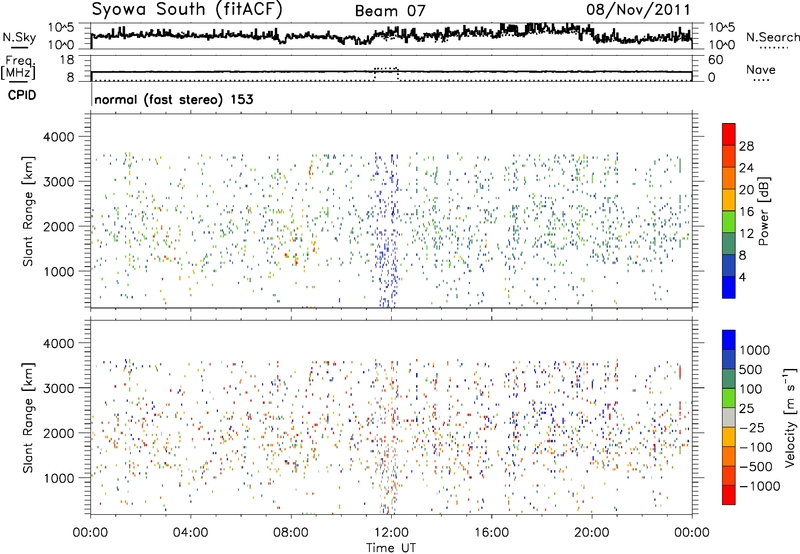This screenshot has width=800, height=554.
Task: Click the '4000' tick of power panel
Action: 58,137
